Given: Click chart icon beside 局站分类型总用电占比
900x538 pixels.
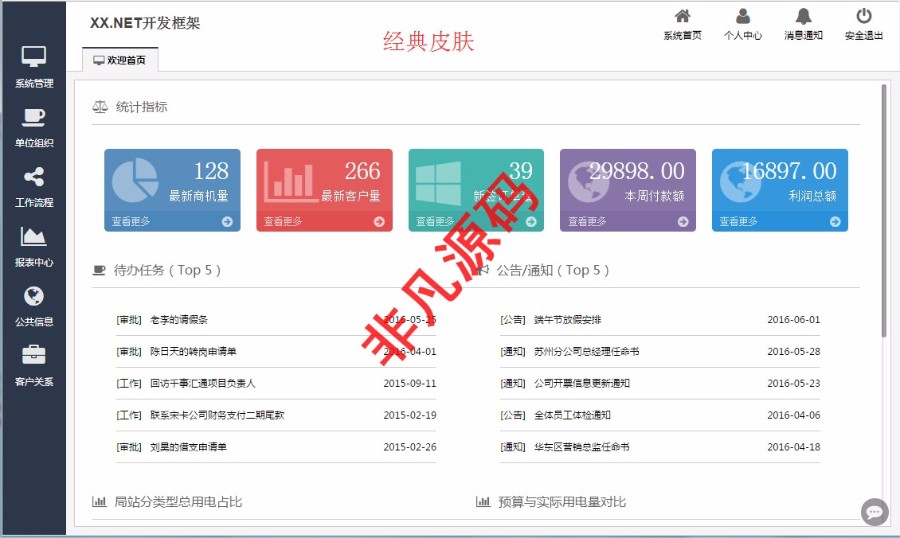Looking at the screenshot, I should (99, 502).
